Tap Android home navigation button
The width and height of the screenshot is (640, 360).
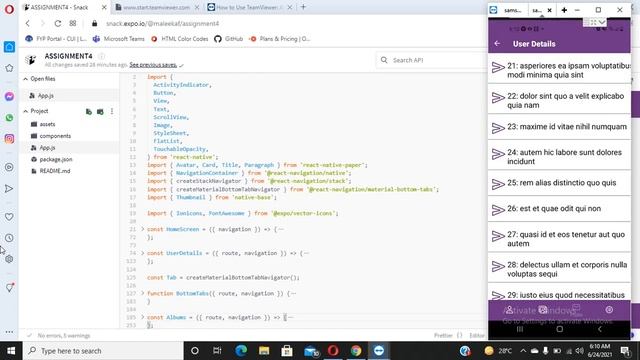point(560,329)
